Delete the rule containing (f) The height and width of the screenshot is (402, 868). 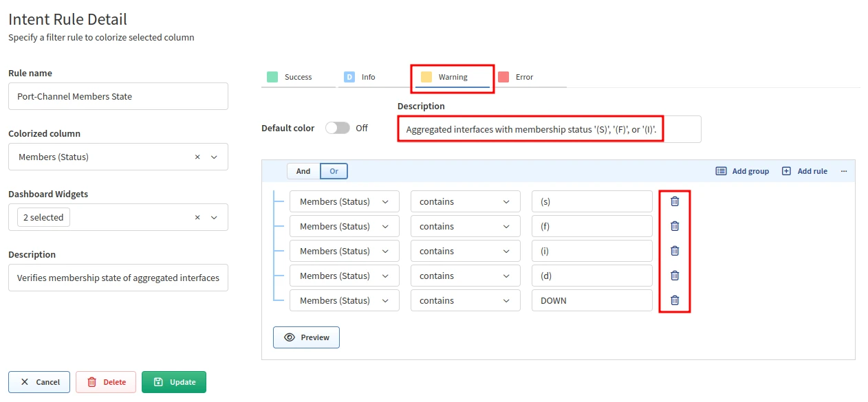click(675, 226)
